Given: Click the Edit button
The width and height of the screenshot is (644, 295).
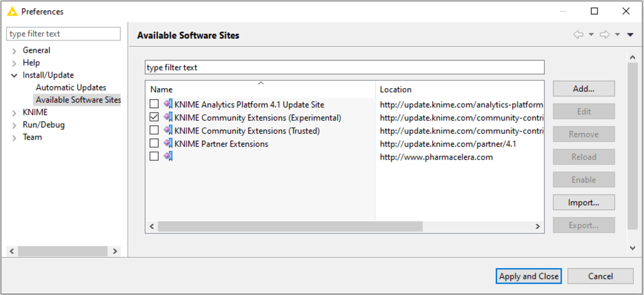Looking at the screenshot, I should [584, 111].
